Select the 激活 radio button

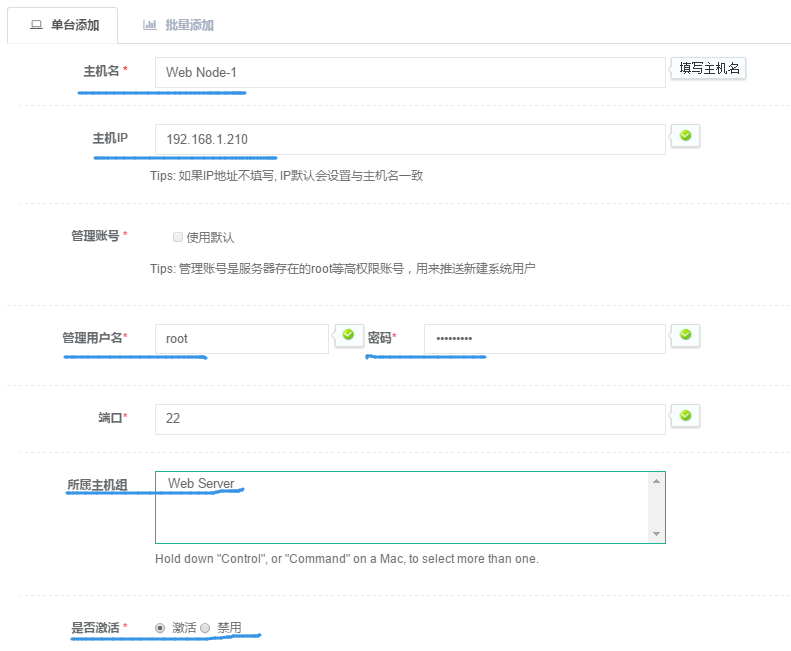(x=160, y=628)
